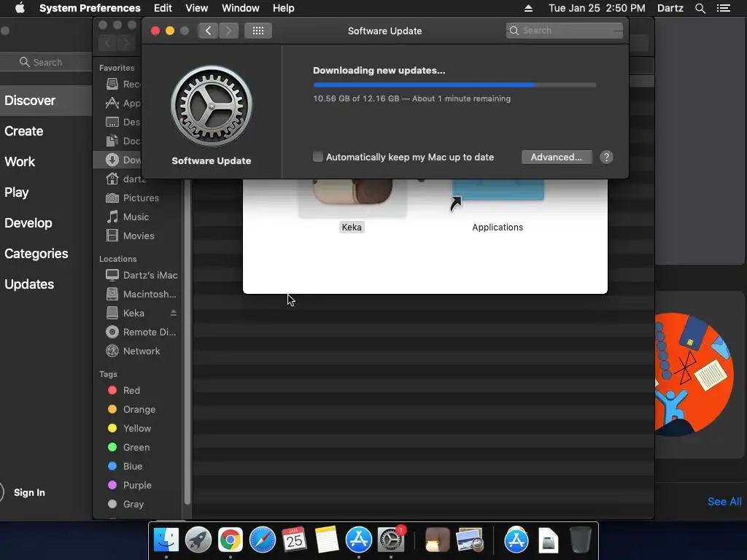The width and height of the screenshot is (747, 560).
Task: Open Google Chrome from the Dock
Action: pos(230,540)
